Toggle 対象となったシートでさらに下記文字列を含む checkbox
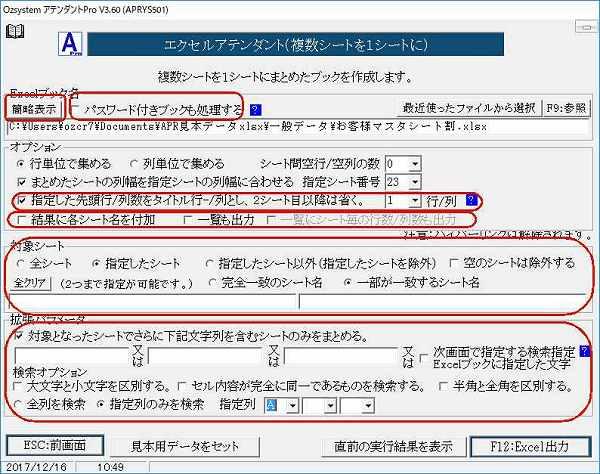Image resolution: width=600 pixels, height=474 pixels. pos(18,336)
